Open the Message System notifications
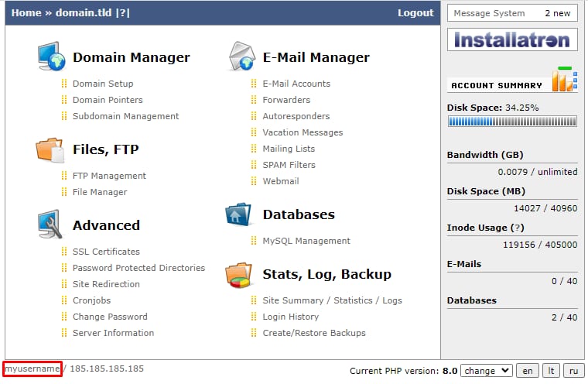Viewport: 588px width, 384px height. pyautogui.click(x=511, y=13)
